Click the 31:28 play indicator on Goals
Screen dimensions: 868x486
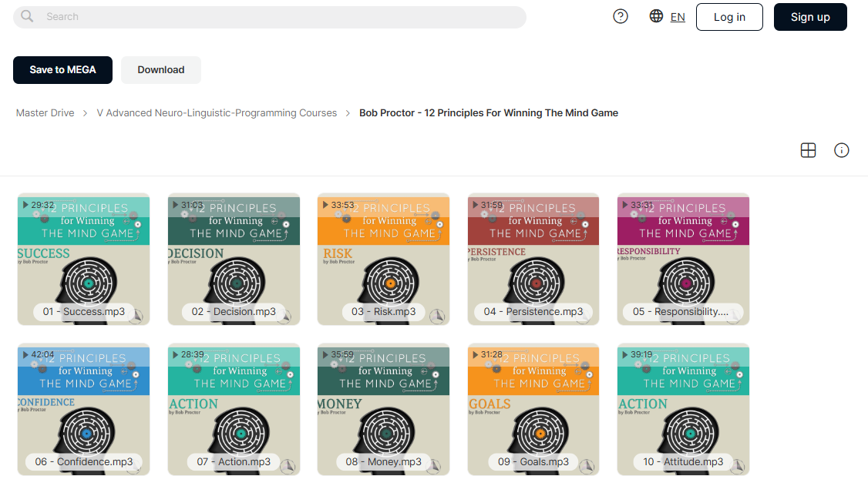tap(488, 355)
